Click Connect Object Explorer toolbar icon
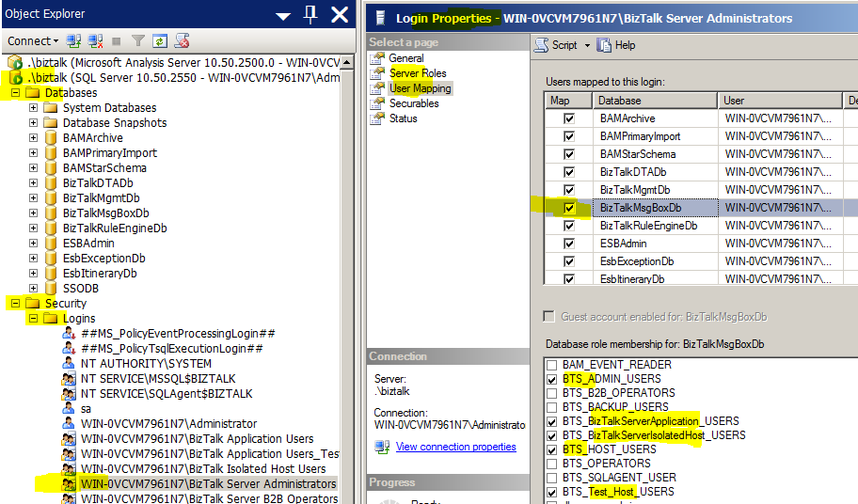The image size is (858, 504). pos(73,41)
